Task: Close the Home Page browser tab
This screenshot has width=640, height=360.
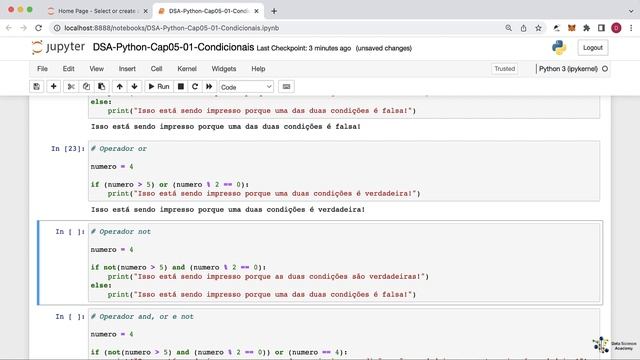Action: (x=145, y=11)
